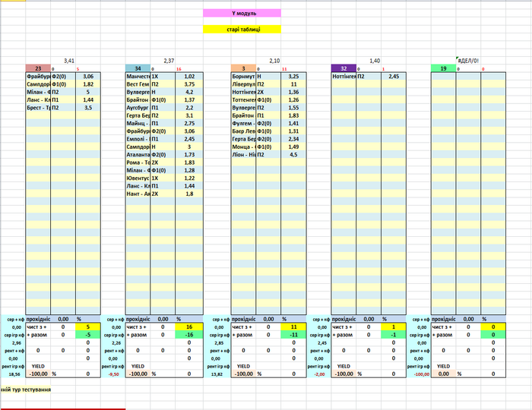The height and width of the screenshot is (410, 532).
Task: Click odds "4,5" in the Ліон row
Action: tap(293, 155)
